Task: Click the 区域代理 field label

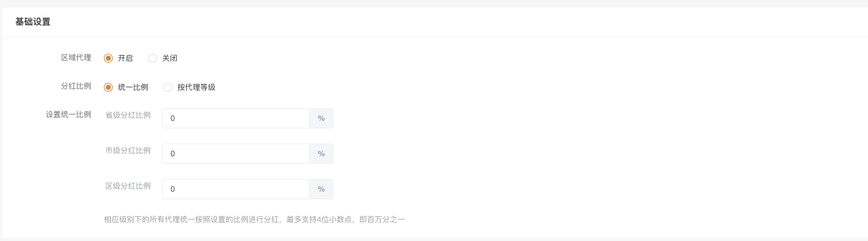Action: 76,58
